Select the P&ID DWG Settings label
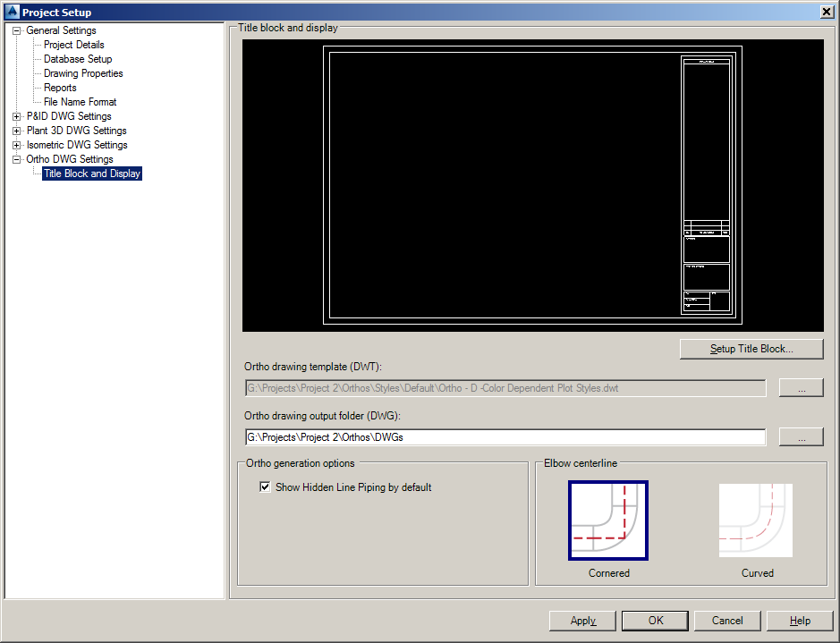Viewport: 840px width, 643px height. [x=69, y=116]
